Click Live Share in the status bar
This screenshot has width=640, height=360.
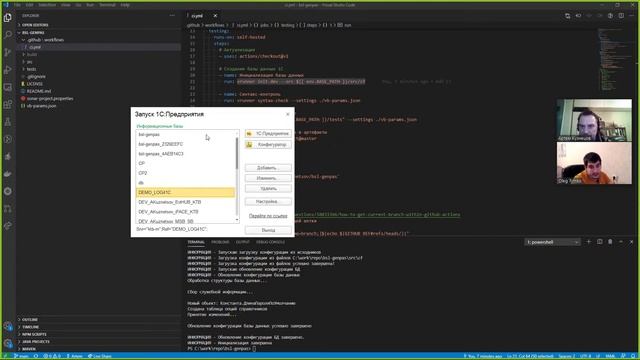pos(100,356)
